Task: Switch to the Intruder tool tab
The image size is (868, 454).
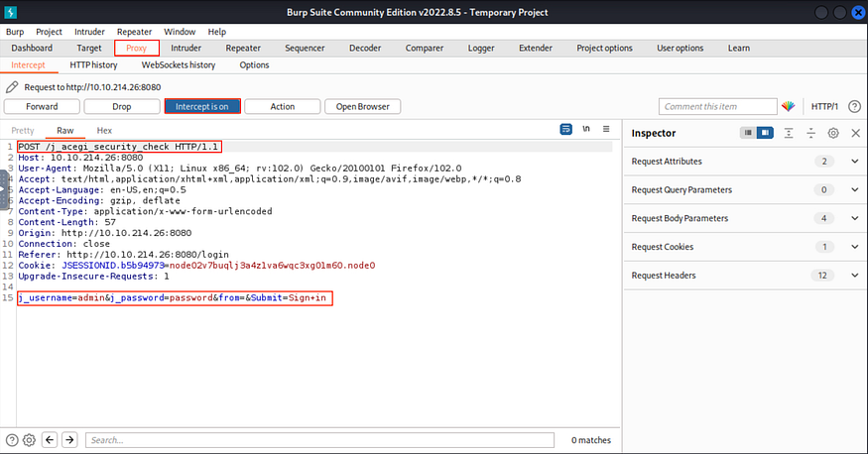Action: pyautogui.click(x=186, y=49)
